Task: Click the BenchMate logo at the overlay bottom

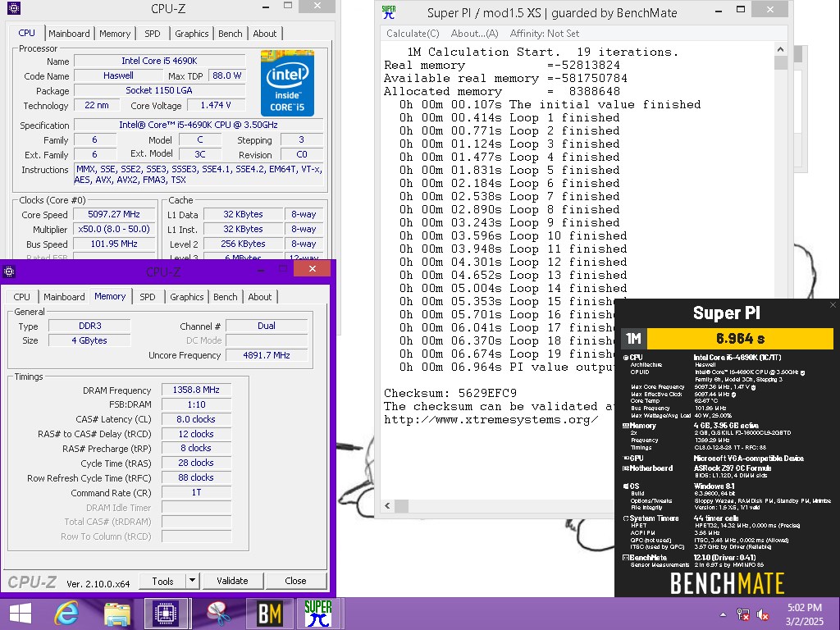Action: tap(727, 583)
